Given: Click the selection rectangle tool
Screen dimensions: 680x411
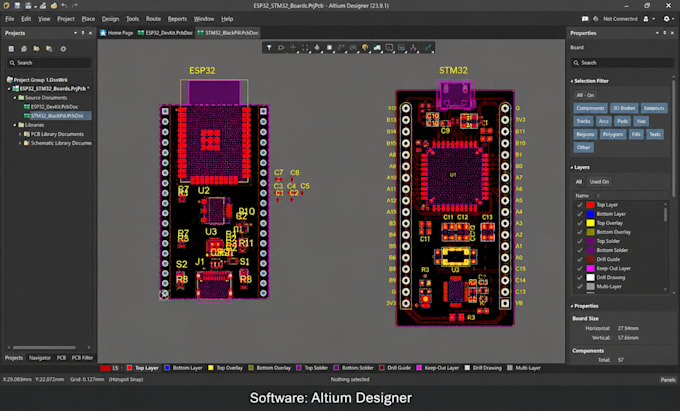Looking at the screenshot, I should 305,48.
